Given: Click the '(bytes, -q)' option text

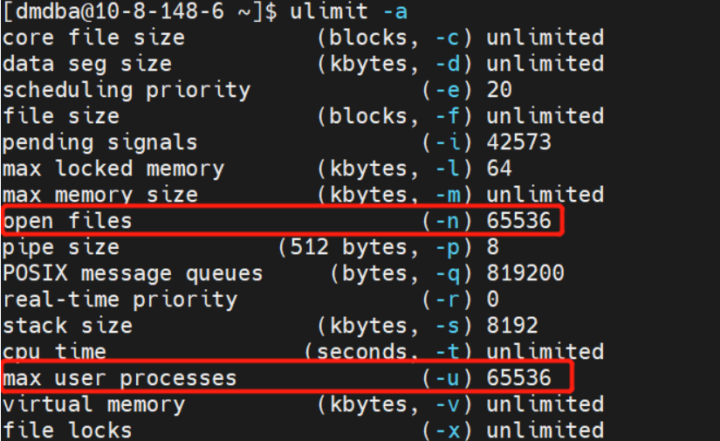Looking at the screenshot, I should click(x=401, y=273).
